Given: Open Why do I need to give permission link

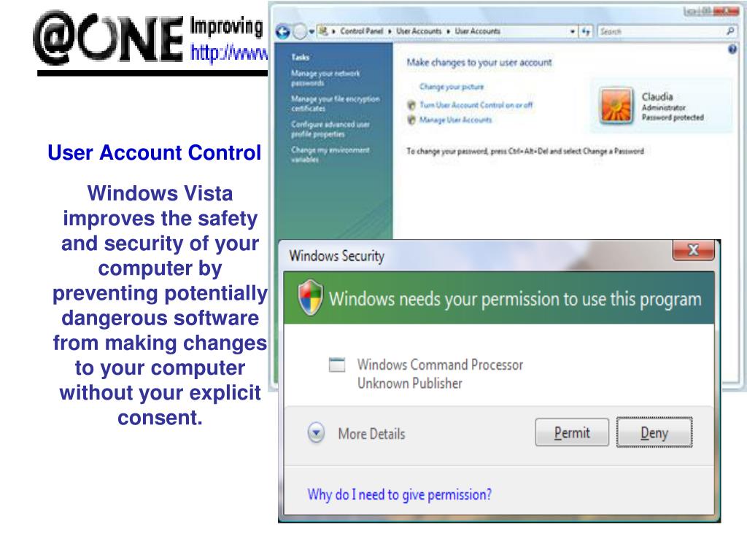Looking at the screenshot, I should click(399, 494).
